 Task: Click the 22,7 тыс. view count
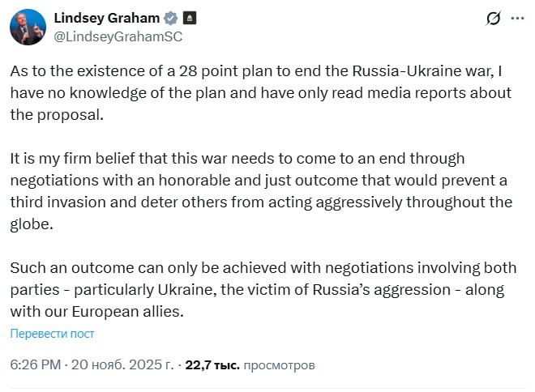212,365
